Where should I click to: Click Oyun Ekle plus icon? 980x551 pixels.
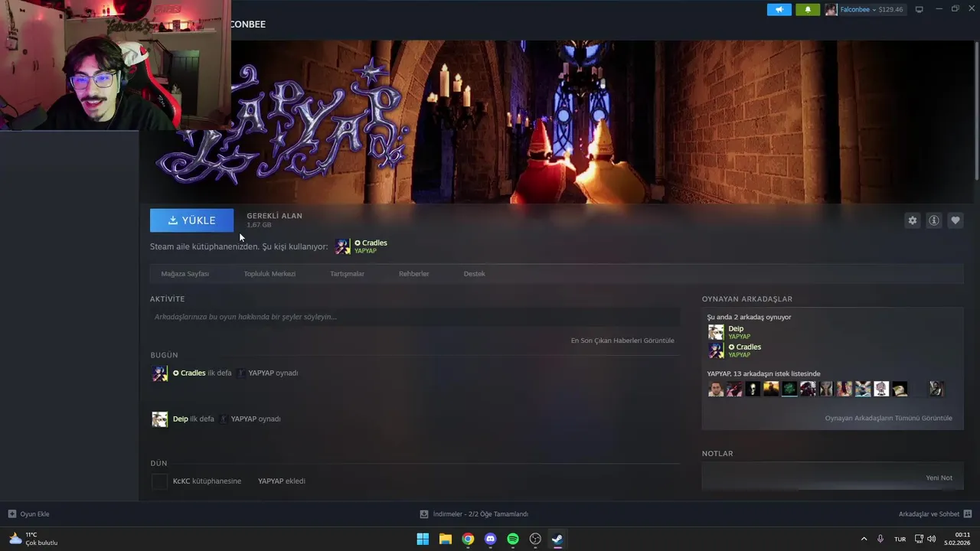click(11, 514)
